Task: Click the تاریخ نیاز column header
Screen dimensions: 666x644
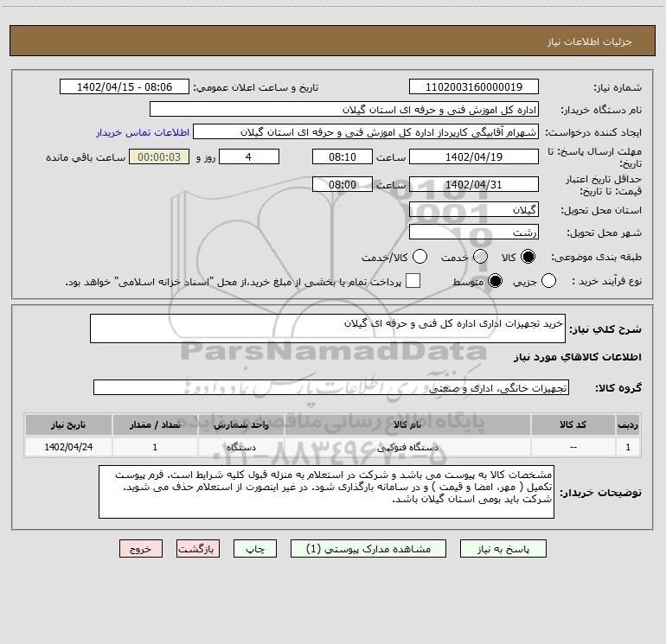Action: click(68, 425)
